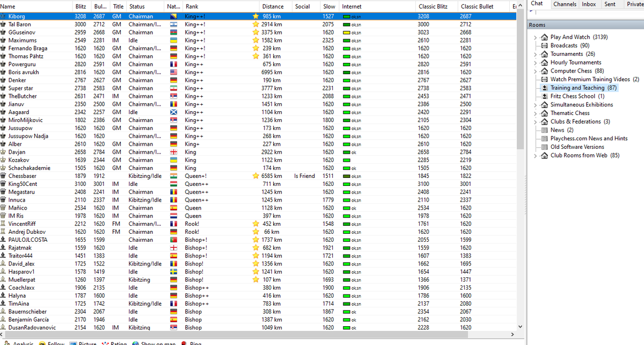Image resolution: width=644 pixels, height=345 pixels.
Task: Expand the Play And Watch room tree
Action: tap(535, 37)
